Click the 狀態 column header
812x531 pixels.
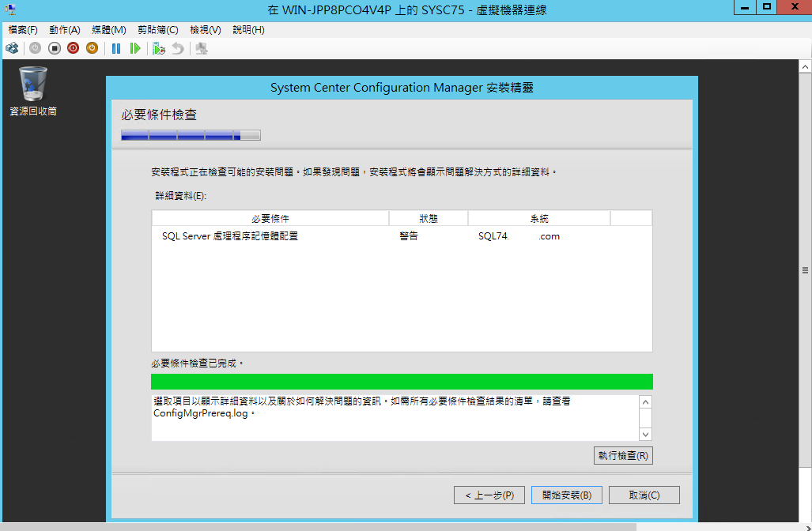(429, 218)
